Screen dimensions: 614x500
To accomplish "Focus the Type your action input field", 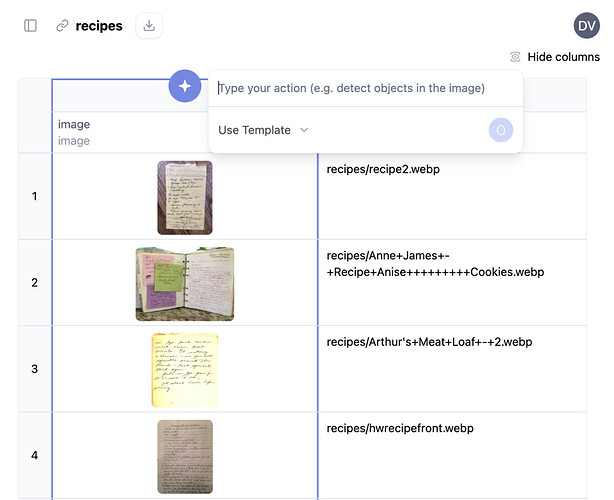I will point(365,88).
